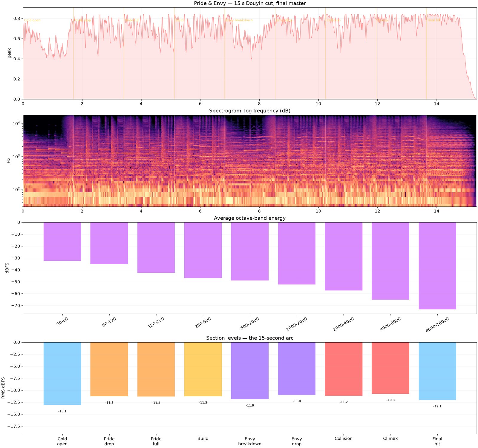Click the red 'Climax' section level bar
This screenshot has height=448, width=478.
coord(390,368)
